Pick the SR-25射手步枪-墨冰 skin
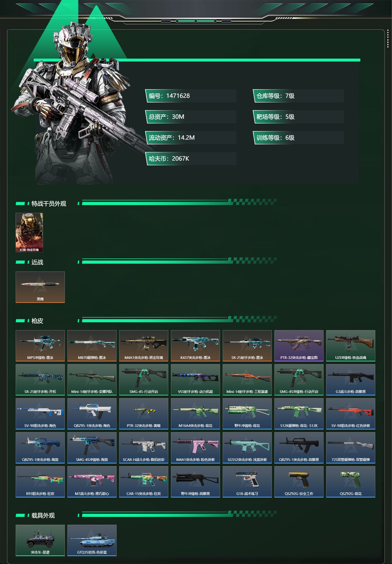Viewport: 392px width, 564px height. [247, 346]
